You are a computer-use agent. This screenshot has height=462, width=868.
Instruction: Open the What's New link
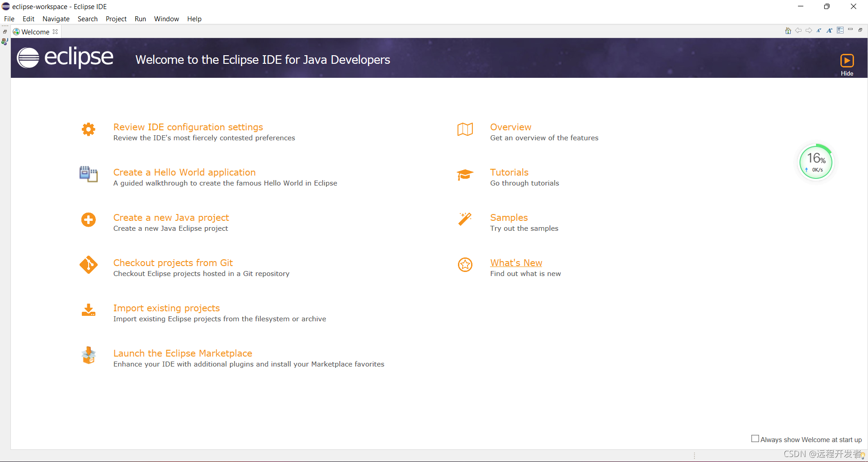[x=516, y=263]
